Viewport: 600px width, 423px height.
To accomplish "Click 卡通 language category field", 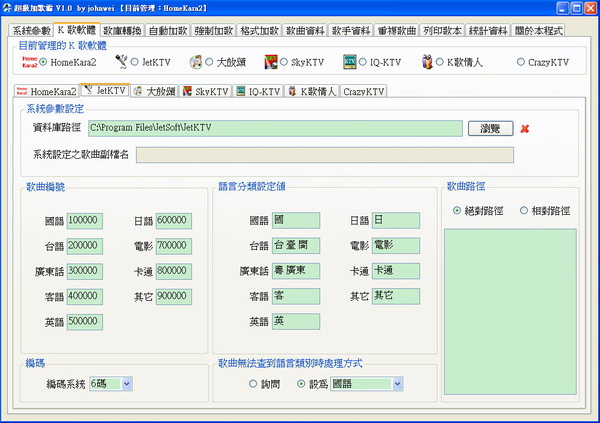I will [396, 271].
